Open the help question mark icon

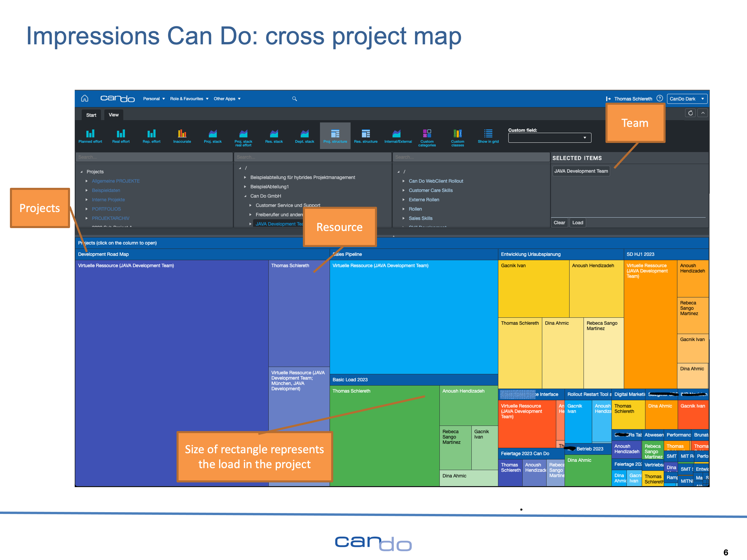pyautogui.click(x=659, y=98)
